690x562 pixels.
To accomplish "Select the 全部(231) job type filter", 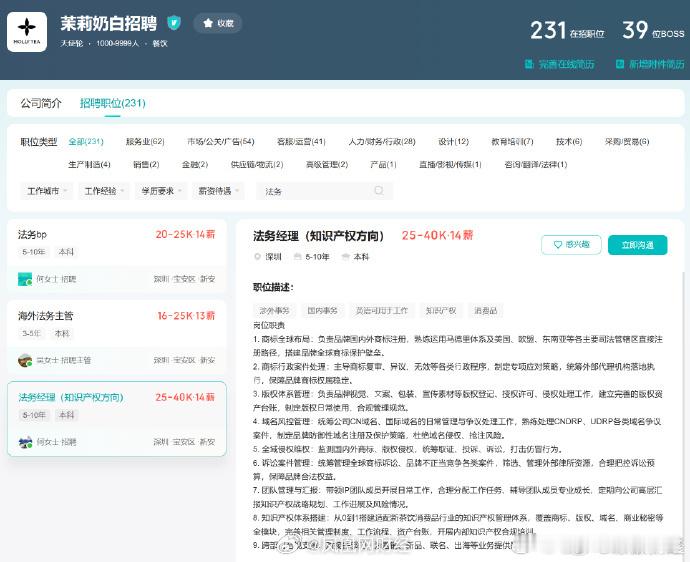I will [86, 142].
